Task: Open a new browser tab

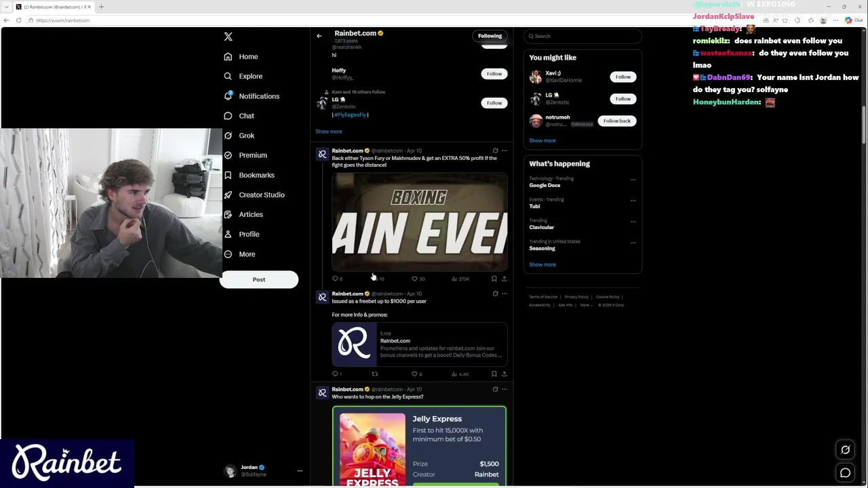Action: (x=101, y=7)
